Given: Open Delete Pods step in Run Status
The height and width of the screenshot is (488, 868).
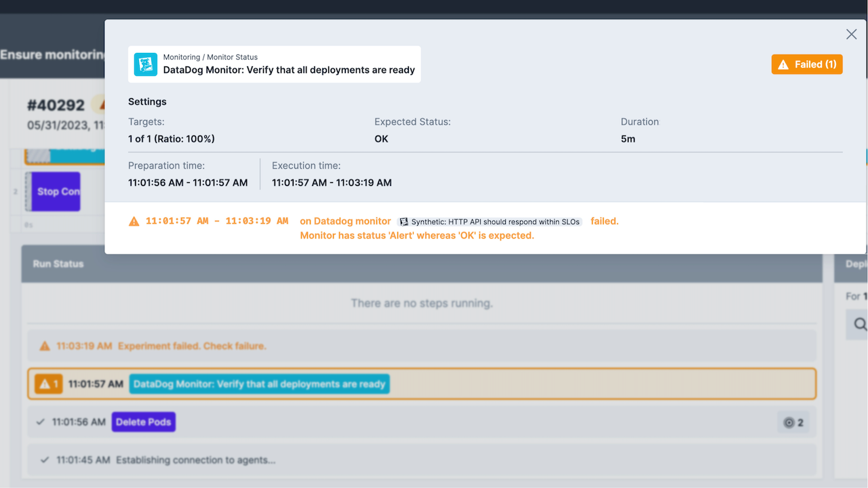Looking at the screenshot, I should point(144,422).
